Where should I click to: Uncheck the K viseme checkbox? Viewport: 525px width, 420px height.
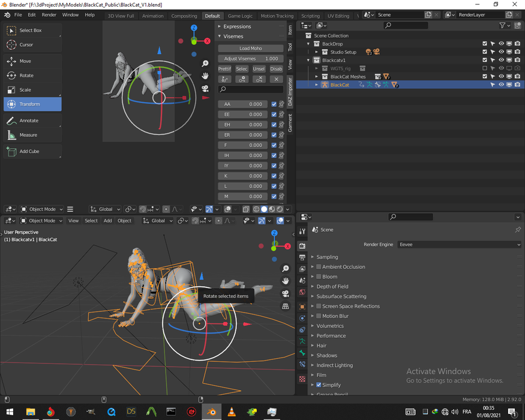pos(274,176)
